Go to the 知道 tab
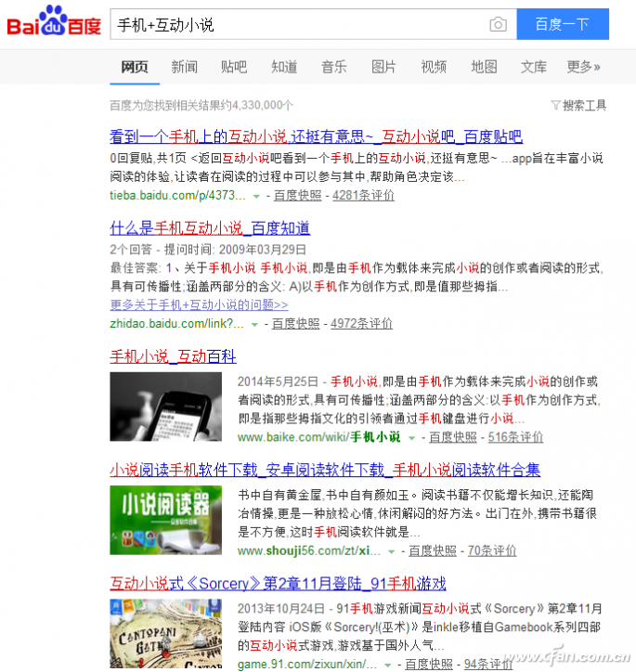The width and height of the screenshot is (636, 672). [x=284, y=67]
